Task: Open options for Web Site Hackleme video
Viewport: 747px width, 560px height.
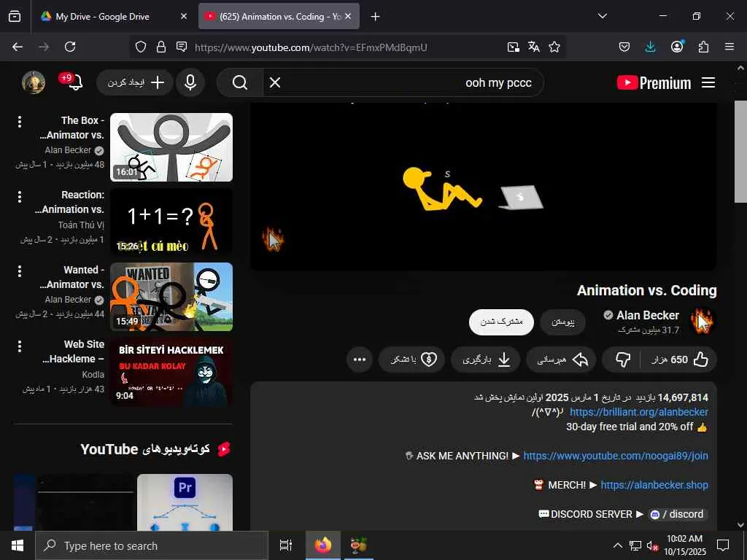Action: 20,346
